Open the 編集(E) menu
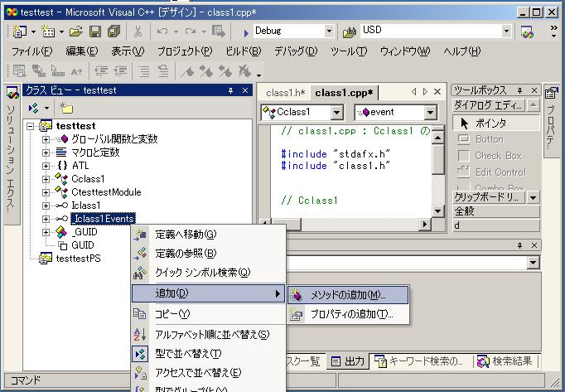This screenshot has height=392, width=565. 81,51
